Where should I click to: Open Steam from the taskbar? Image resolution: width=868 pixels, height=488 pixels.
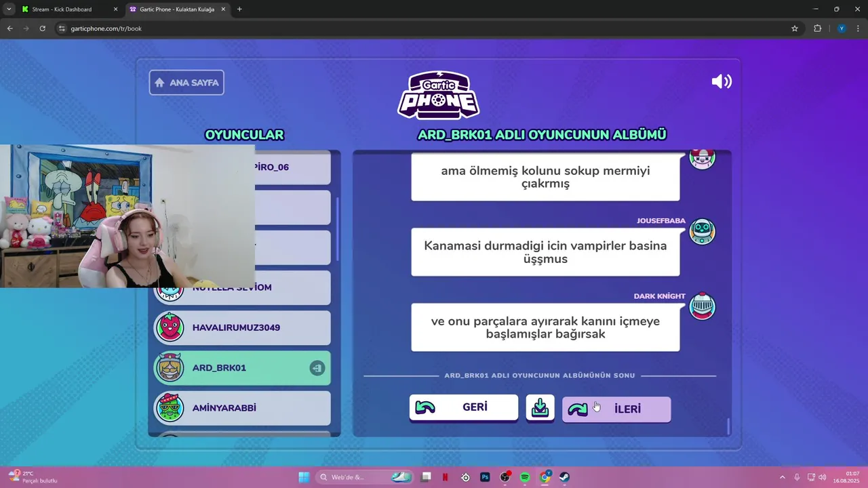[x=564, y=477]
